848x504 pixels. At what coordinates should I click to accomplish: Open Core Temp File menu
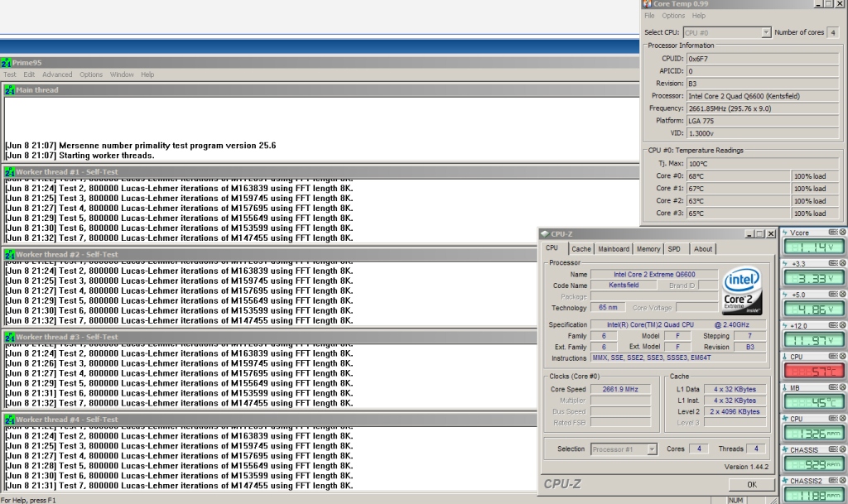pyautogui.click(x=649, y=16)
